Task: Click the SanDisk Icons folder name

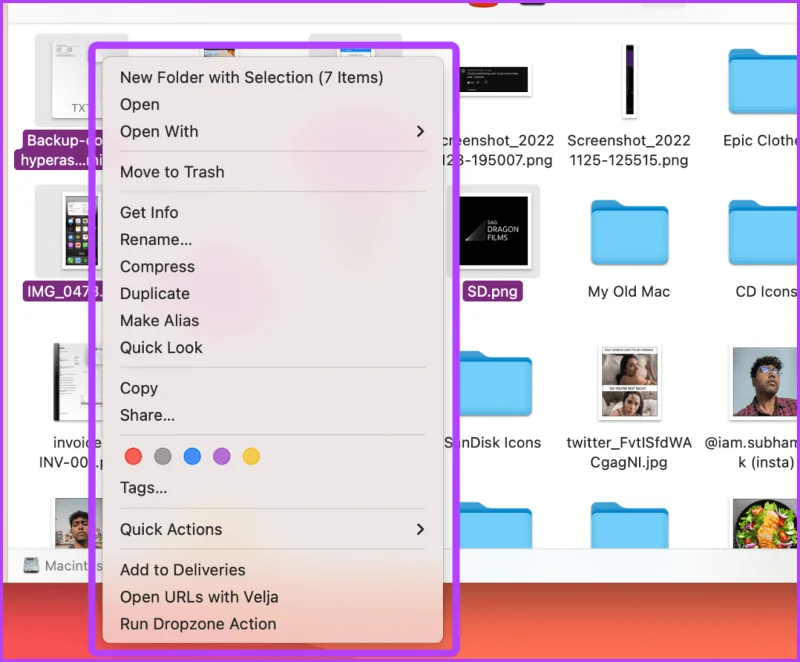Action: pyautogui.click(x=492, y=443)
